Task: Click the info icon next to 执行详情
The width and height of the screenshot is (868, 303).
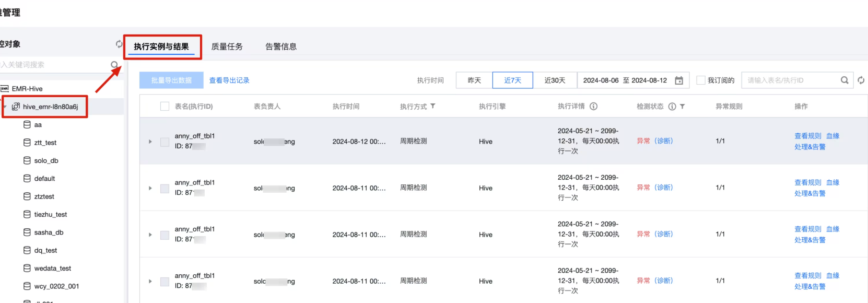Action: tap(593, 106)
